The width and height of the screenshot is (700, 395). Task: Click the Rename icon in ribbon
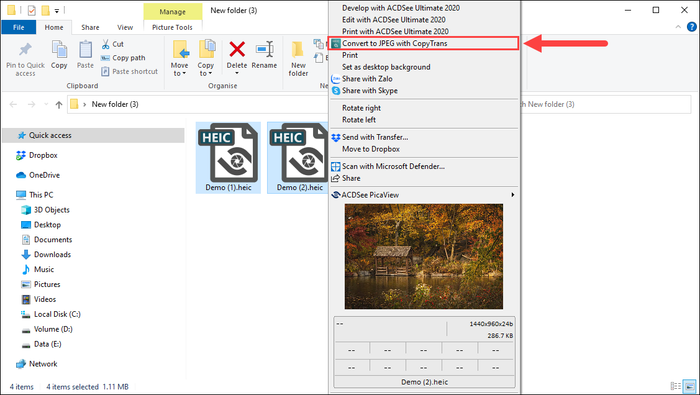tap(264, 49)
